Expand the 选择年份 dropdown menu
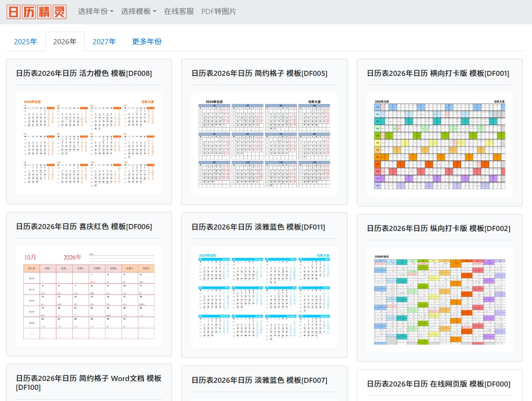 95,11
